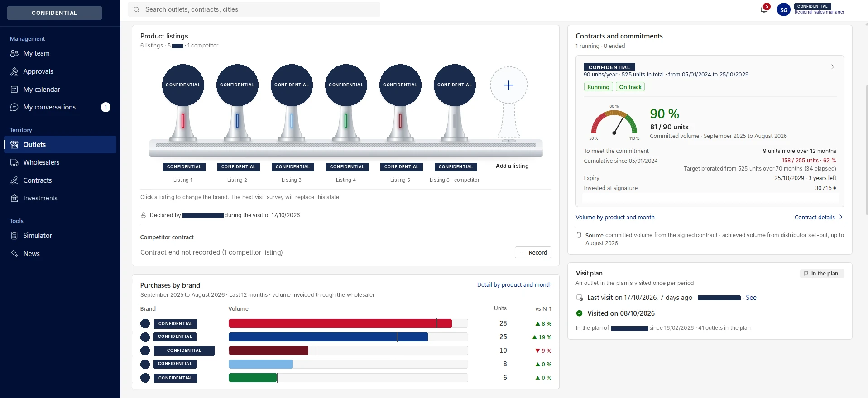Click the Simulator calculator icon
The width and height of the screenshot is (868, 398).
(14, 236)
